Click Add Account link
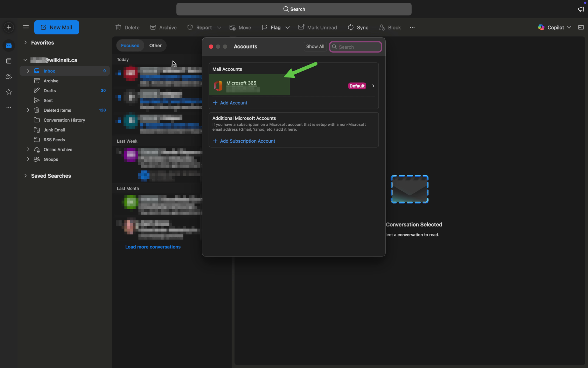The image size is (588, 368). coord(233,103)
